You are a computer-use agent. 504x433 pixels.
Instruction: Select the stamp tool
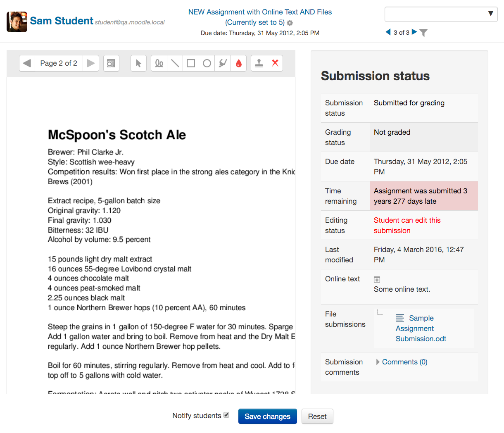point(259,63)
